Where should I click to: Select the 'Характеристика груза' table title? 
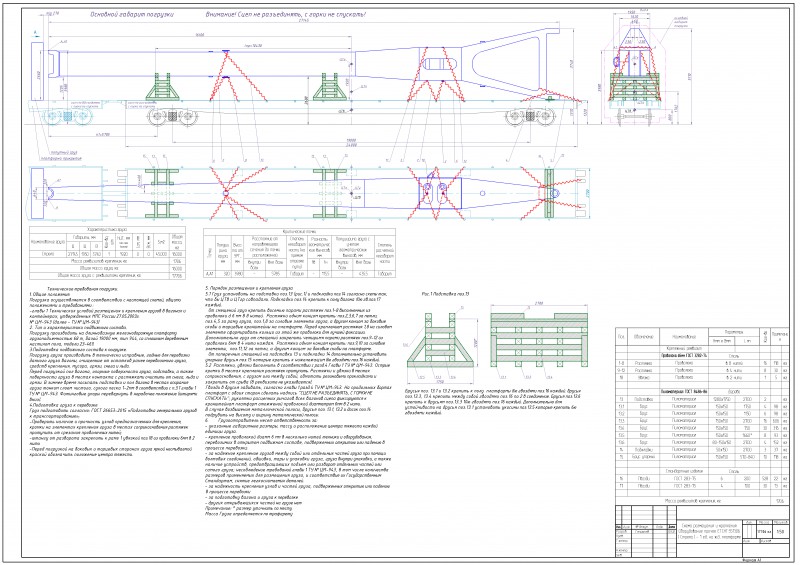point(107,230)
